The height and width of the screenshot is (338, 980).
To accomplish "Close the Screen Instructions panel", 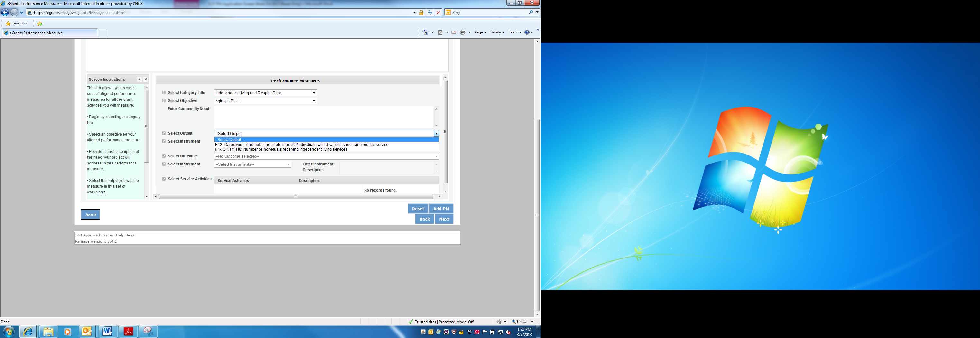I will (x=146, y=80).
